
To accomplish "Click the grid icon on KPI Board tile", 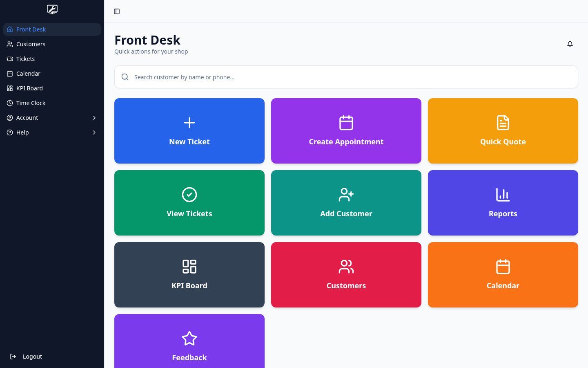I will point(189,267).
